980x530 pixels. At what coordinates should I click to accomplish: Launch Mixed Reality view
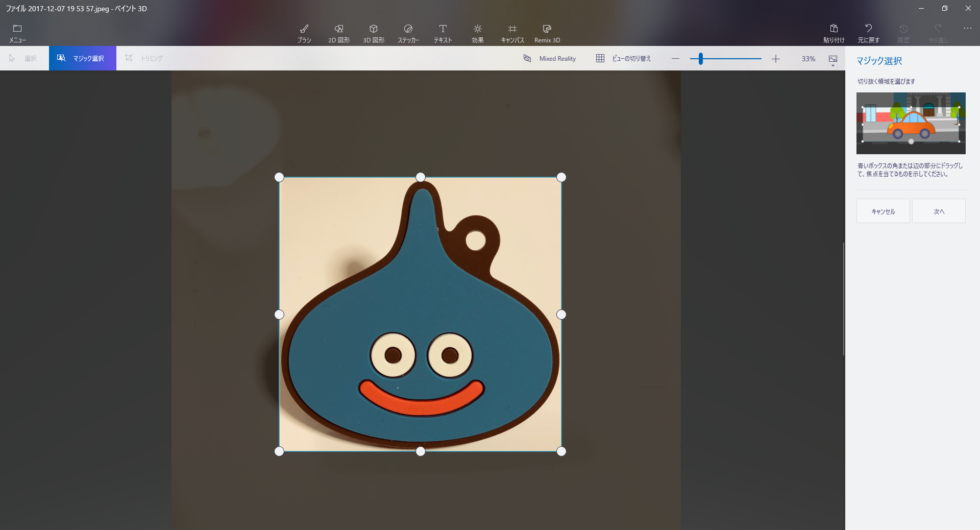pos(550,59)
